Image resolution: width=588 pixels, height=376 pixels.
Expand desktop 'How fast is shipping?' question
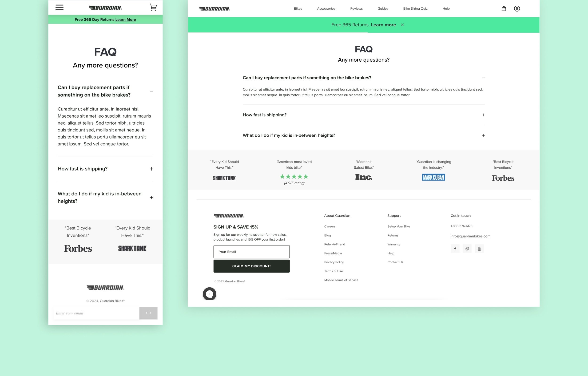tap(483, 115)
